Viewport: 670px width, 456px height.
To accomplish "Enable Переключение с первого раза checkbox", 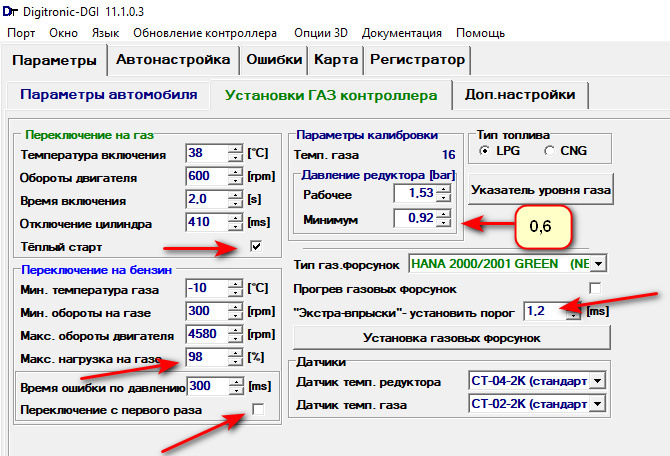I will click(258, 409).
